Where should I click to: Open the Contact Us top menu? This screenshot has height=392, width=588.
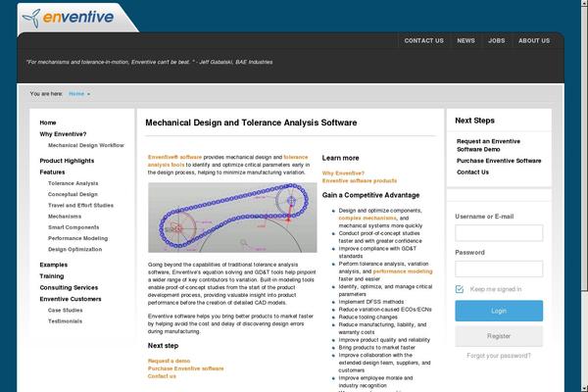[x=423, y=40]
